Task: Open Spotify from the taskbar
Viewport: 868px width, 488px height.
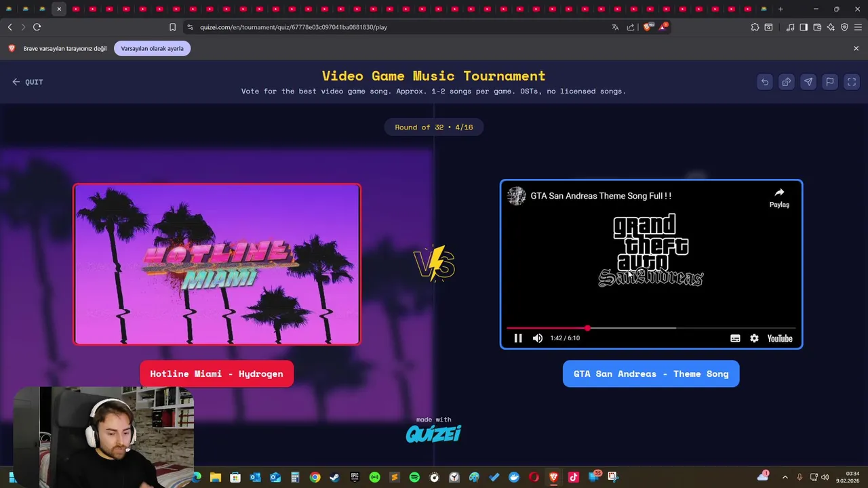Action: (414, 477)
